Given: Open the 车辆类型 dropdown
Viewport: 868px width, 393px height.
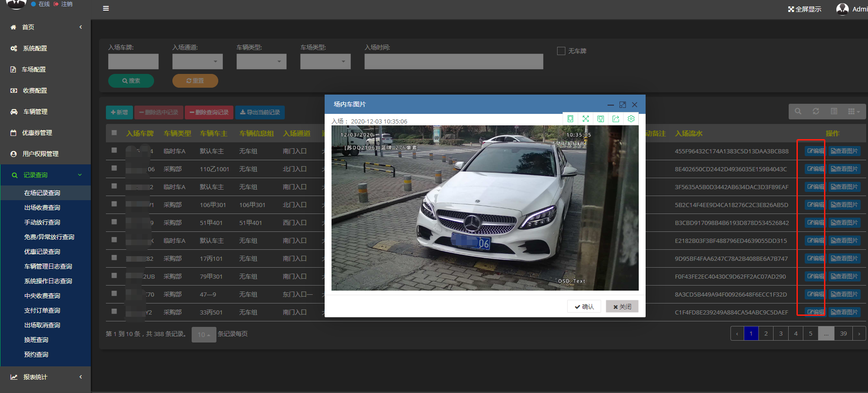Looking at the screenshot, I should tap(261, 62).
